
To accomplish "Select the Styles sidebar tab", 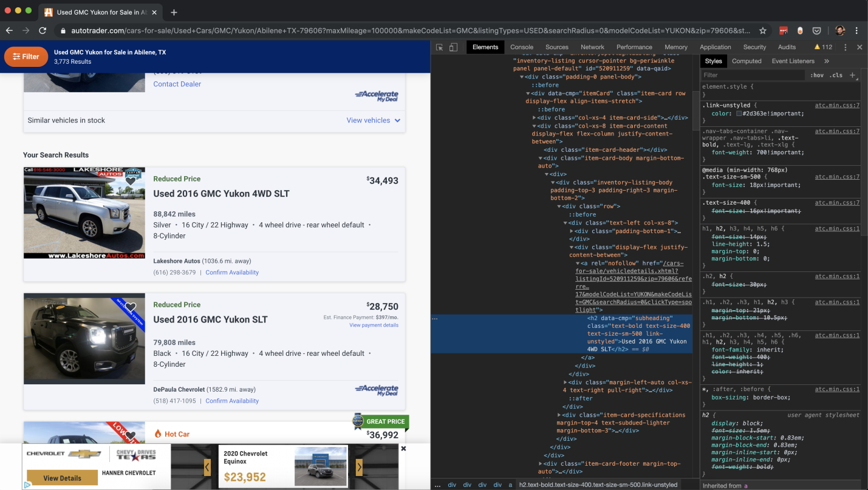I will point(714,61).
